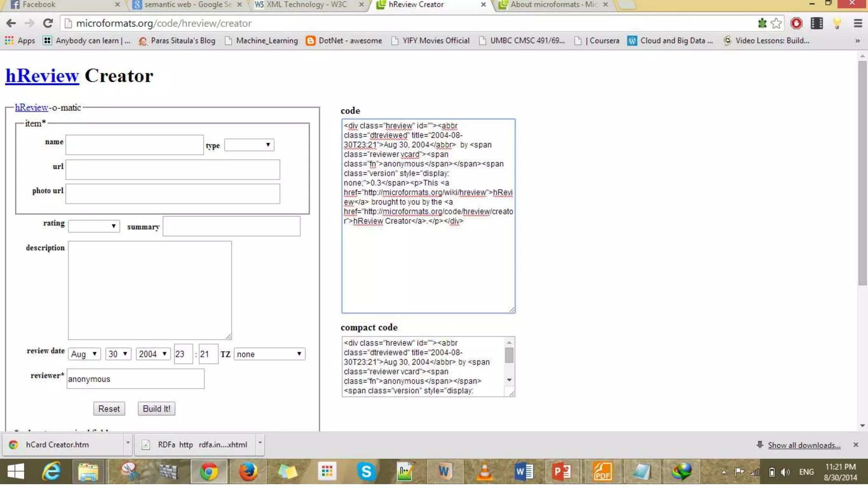Viewport: 868px width, 488px height.
Task: Open Skype from the taskbar
Action: click(x=366, y=471)
